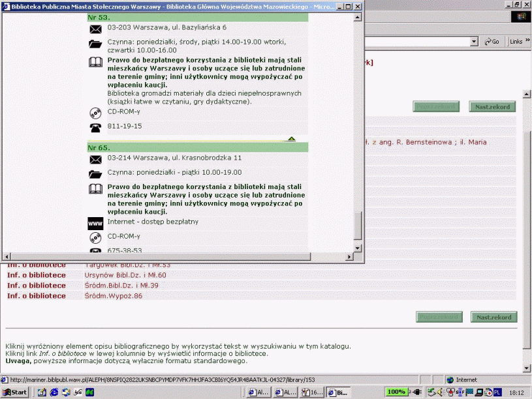532x399 pixels.
Task: Click the CD-ROM disc icon under Nr 53
Action: [95, 112]
